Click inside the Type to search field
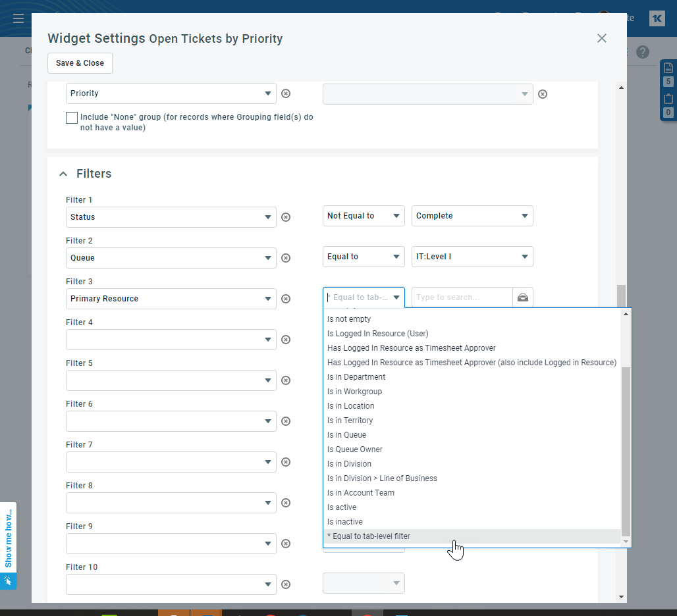This screenshot has width=677, height=616. pos(461,297)
